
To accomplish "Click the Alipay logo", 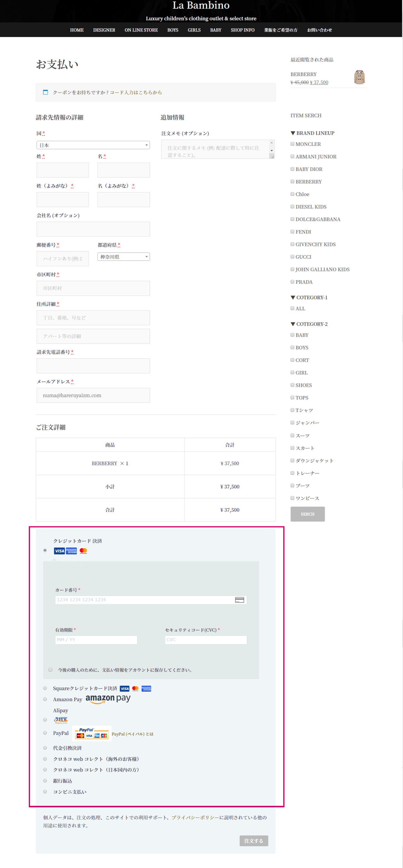I will [61, 720].
